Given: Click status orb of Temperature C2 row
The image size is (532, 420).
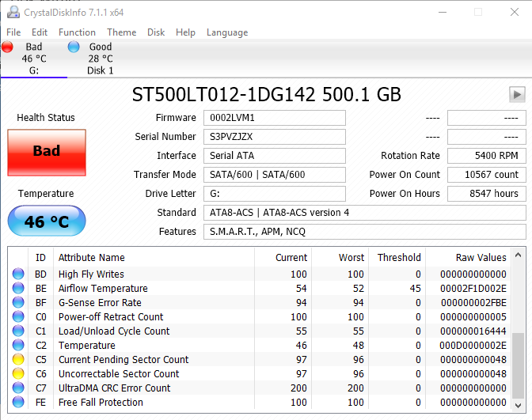Looking at the screenshot, I should coord(18,345).
